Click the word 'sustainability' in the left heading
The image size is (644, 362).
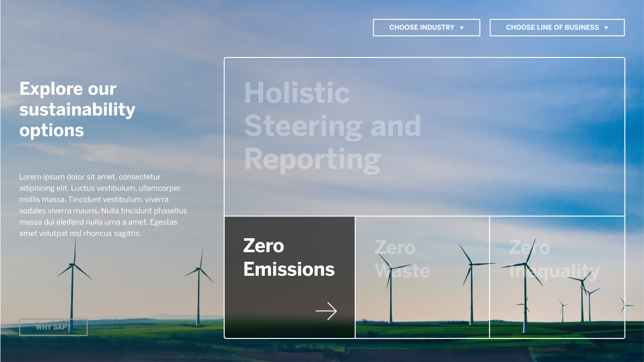coord(77,109)
